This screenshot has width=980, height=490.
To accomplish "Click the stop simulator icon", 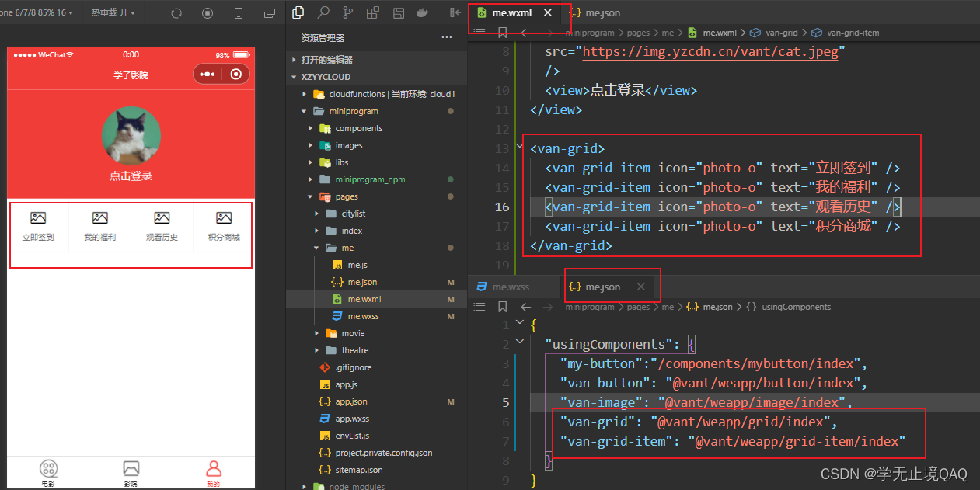I will (x=208, y=13).
